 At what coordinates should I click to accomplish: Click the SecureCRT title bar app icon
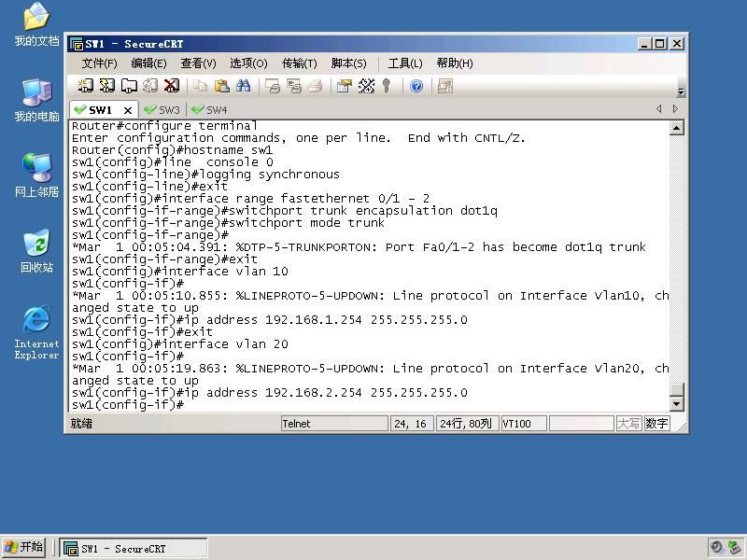point(77,44)
